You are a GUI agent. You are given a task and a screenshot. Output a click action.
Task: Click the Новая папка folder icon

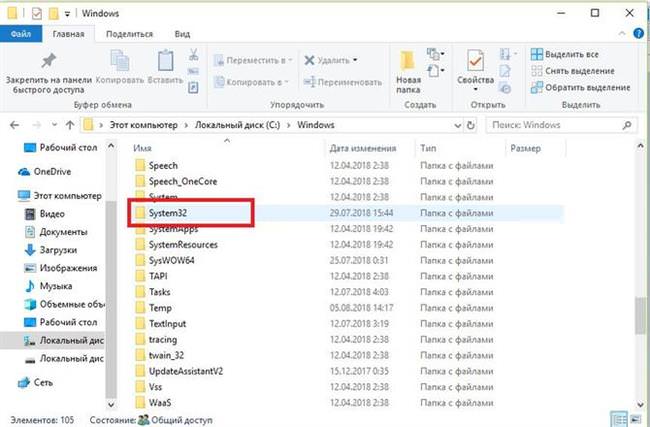point(408,61)
